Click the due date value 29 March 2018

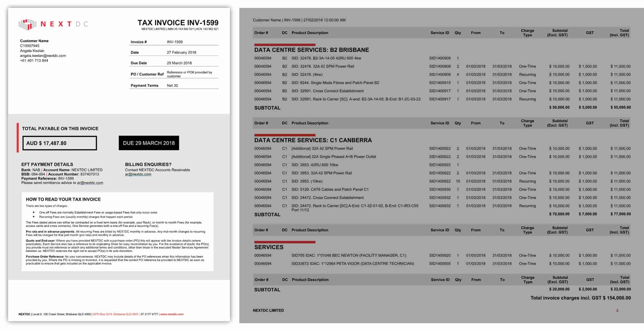click(179, 63)
